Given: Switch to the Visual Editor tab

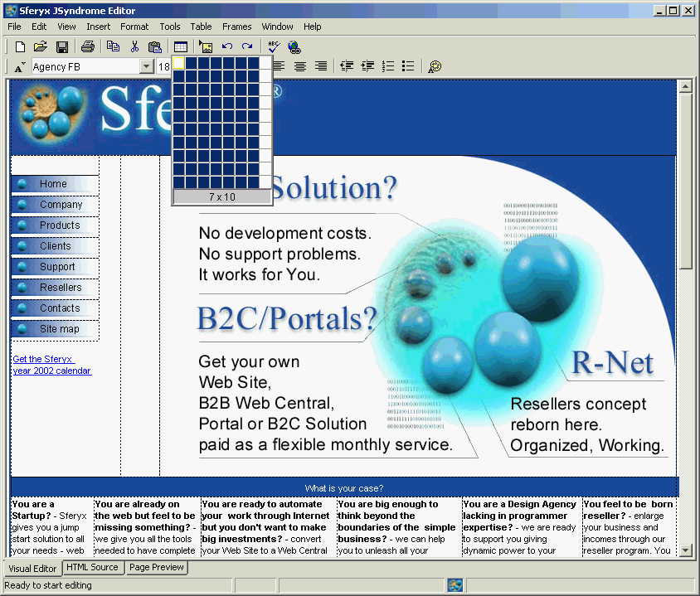Looking at the screenshot, I should point(32,569).
